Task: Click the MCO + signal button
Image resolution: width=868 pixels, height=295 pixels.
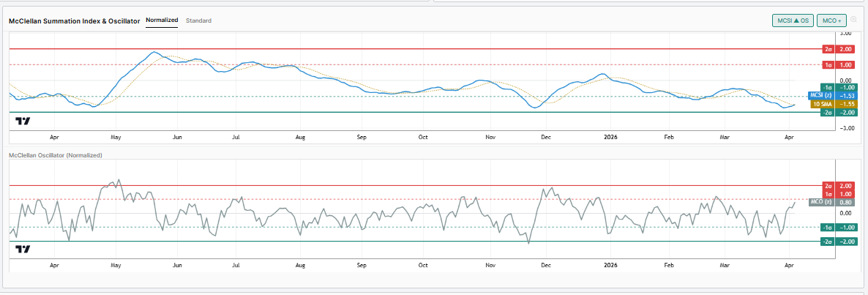Action: [831, 20]
